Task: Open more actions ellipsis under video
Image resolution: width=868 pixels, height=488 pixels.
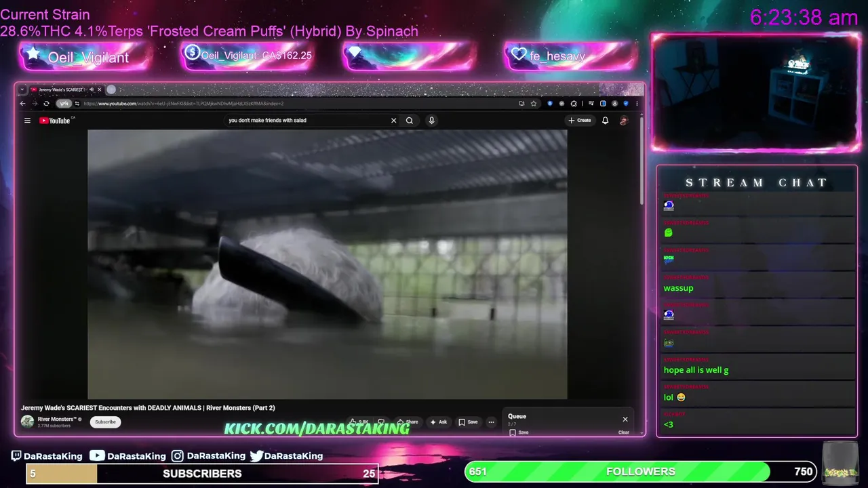Action: pyautogui.click(x=492, y=422)
